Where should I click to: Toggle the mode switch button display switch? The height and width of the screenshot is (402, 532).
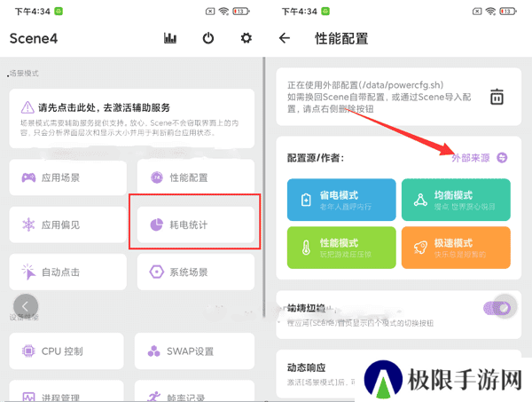[x=497, y=308]
